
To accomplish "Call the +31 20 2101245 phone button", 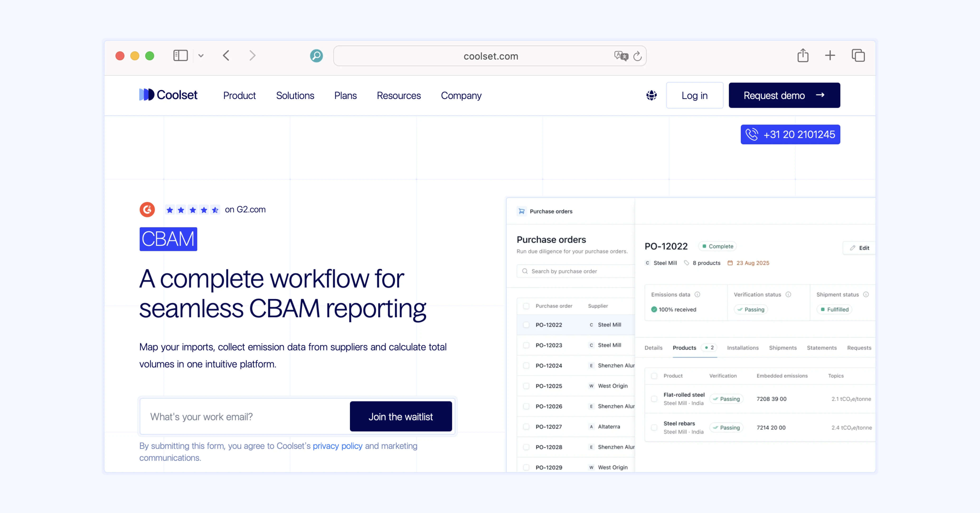I will click(790, 134).
